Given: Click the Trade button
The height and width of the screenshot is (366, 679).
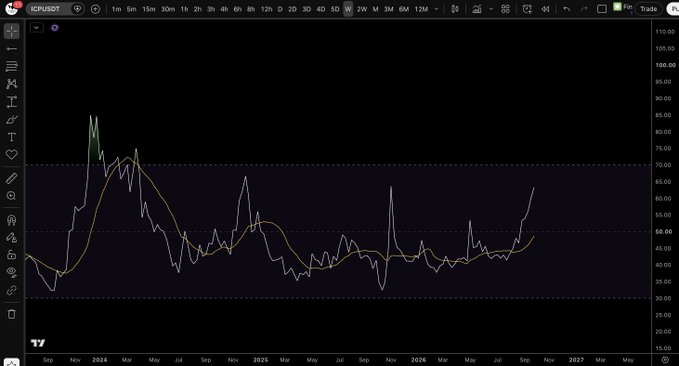Looking at the screenshot, I should (x=648, y=9).
